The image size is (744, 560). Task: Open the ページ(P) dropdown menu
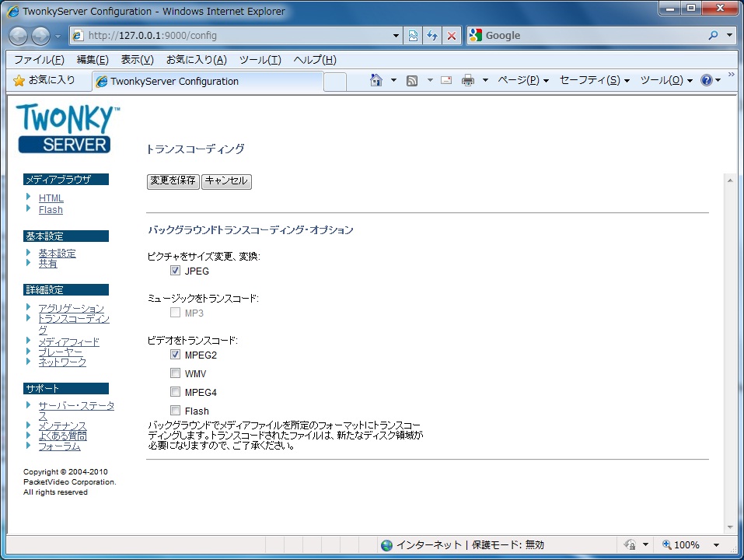pyautogui.click(x=523, y=80)
